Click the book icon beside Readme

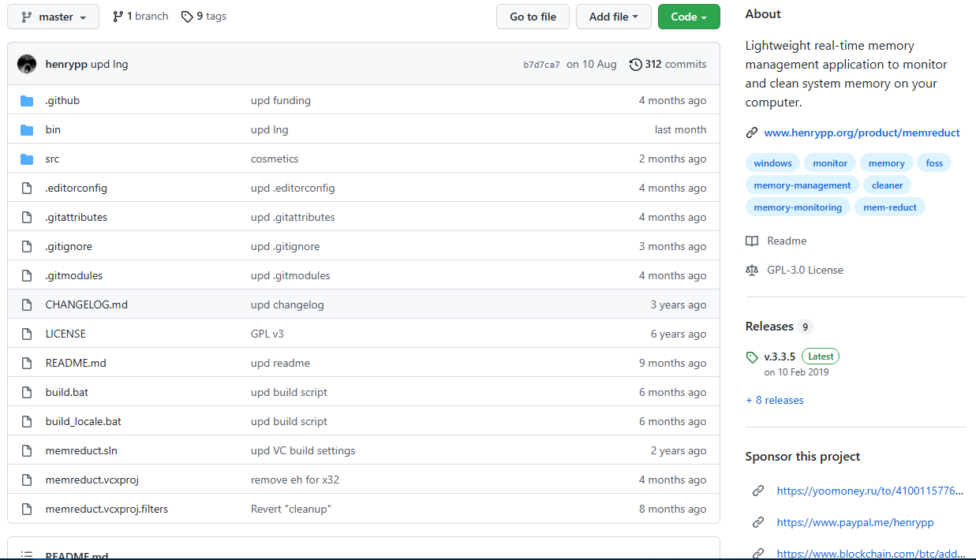pos(752,241)
